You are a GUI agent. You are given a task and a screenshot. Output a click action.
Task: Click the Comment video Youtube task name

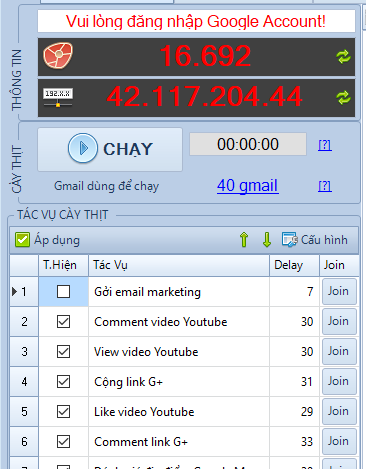click(161, 322)
